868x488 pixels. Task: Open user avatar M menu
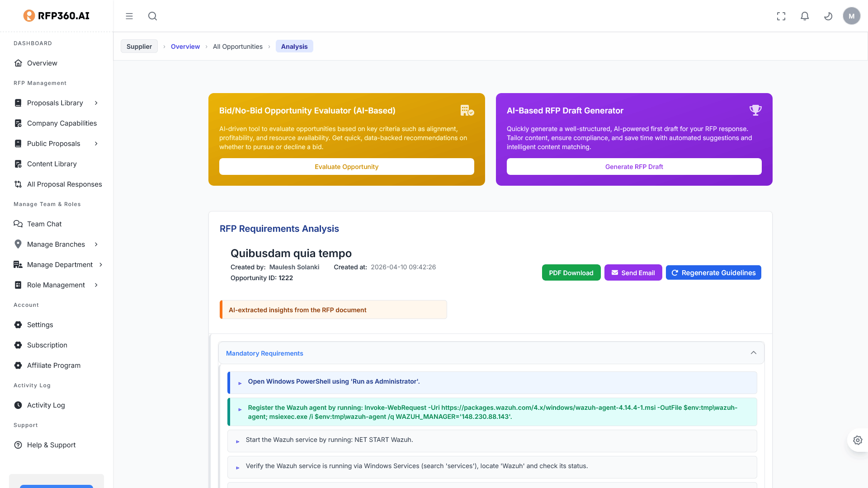(851, 16)
